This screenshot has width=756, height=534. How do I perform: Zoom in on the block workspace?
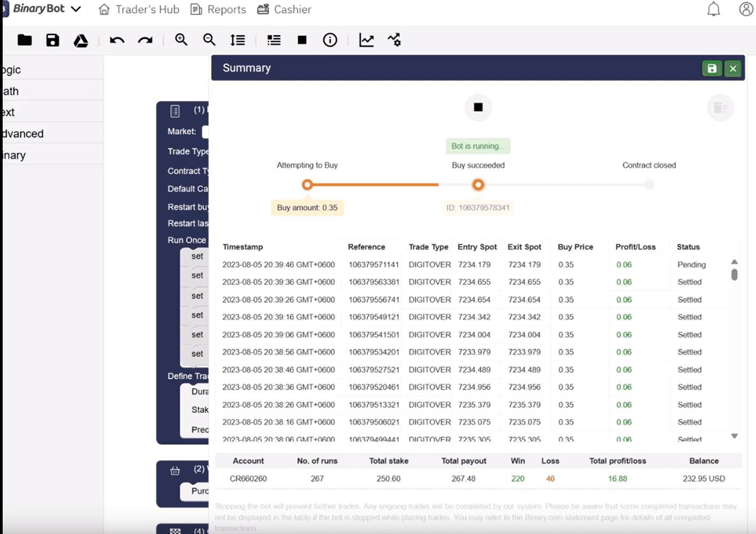[181, 40]
